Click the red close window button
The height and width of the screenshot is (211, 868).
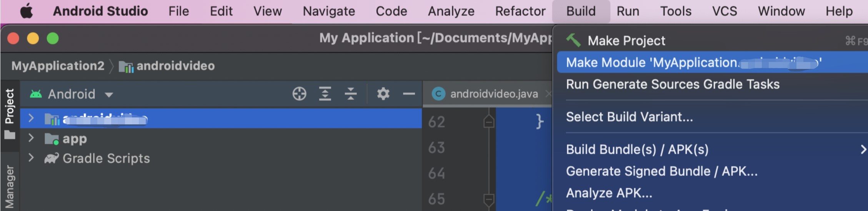tap(13, 39)
